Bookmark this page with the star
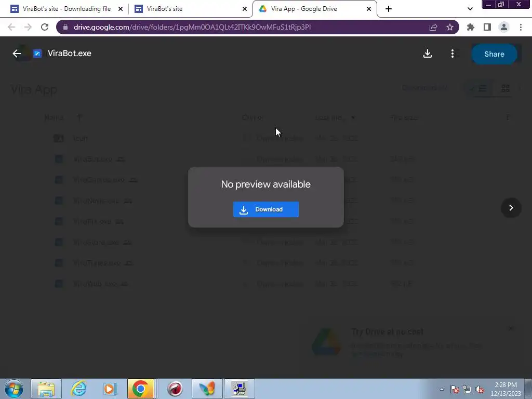Viewport: 532px width, 399px height. pyautogui.click(x=450, y=27)
